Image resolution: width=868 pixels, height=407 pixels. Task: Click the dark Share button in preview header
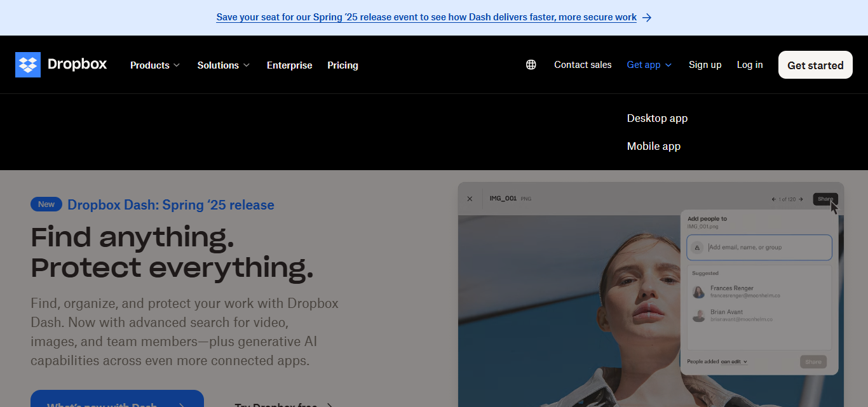click(825, 199)
